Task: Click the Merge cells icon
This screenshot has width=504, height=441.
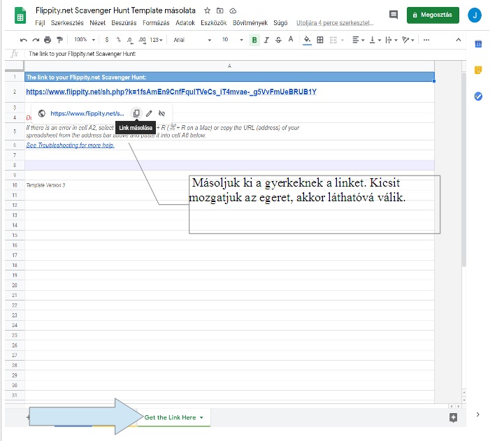Action: click(x=333, y=40)
